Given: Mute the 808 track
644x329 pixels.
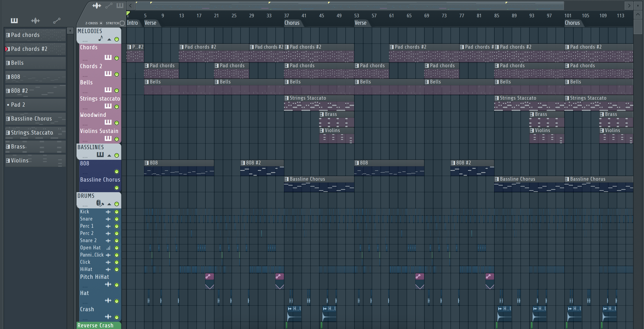Looking at the screenshot, I should click(117, 171).
